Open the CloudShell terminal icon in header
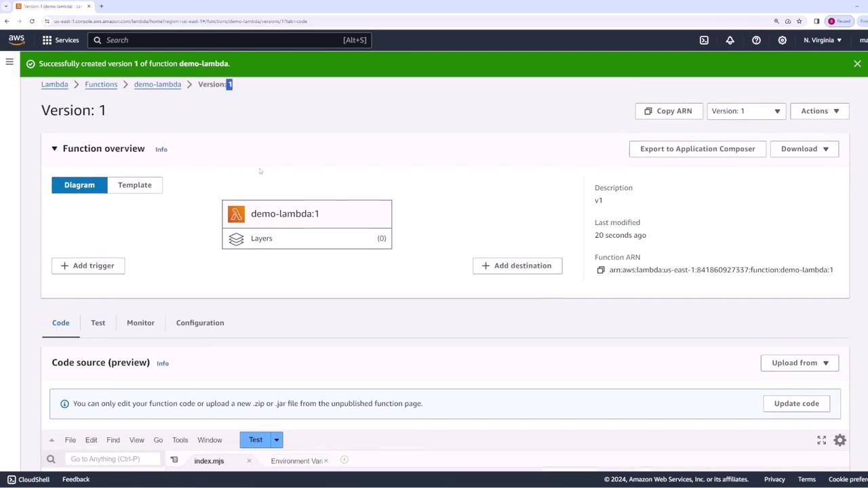 pyautogui.click(x=704, y=40)
